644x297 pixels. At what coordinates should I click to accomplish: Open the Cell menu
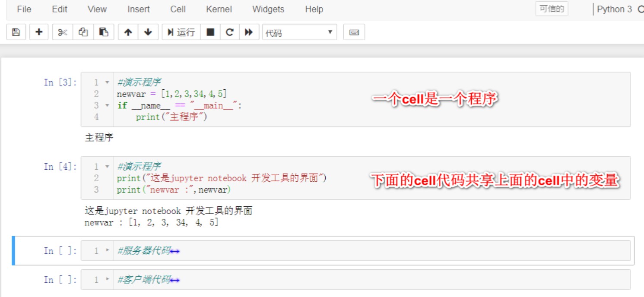tap(178, 9)
